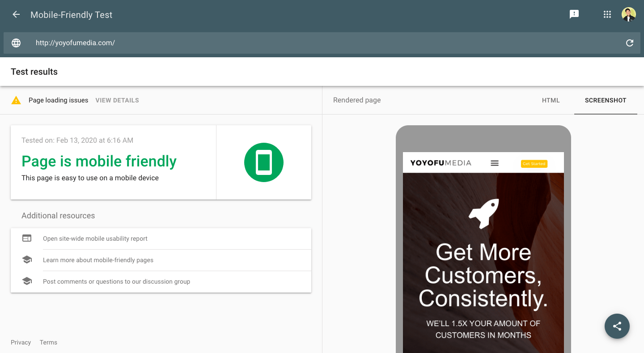This screenshot has height=353, width=644.
Task: Click the back arrow icon
Action: point(16,14)
